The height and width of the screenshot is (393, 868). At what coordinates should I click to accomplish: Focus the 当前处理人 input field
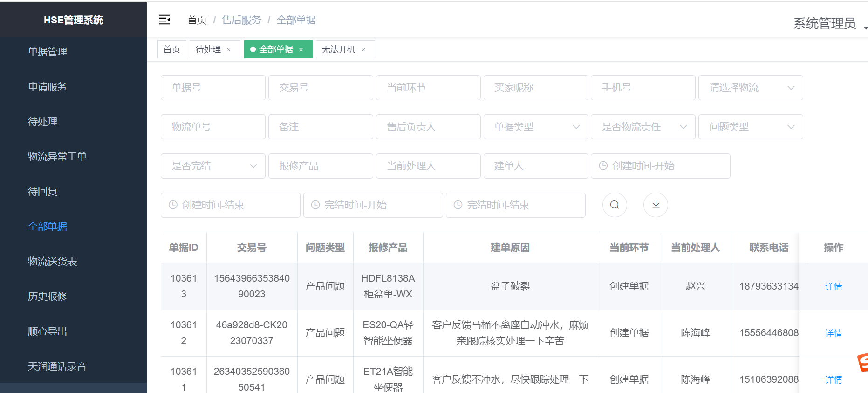pos(428,166)
